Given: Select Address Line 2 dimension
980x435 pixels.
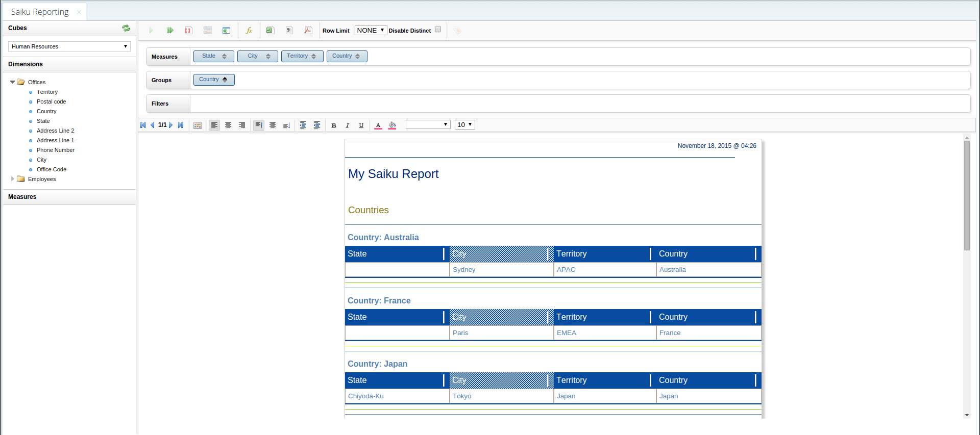Looking at the screenshot, I should (55, 131).
